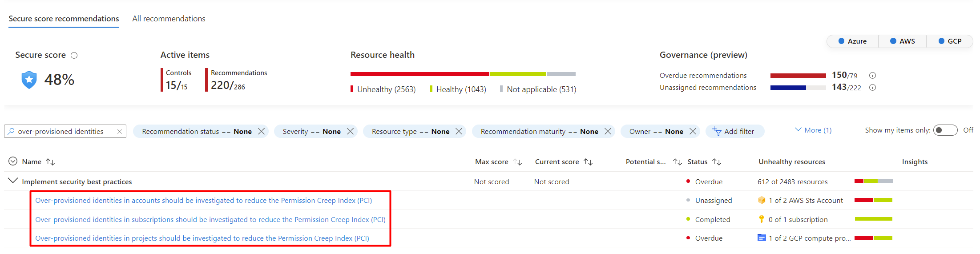Screen dimensions: 980x254
Task: Click the subscription key icon
Action: (762, 219)
